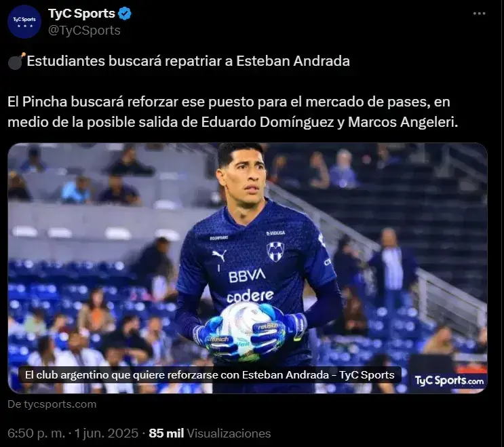
Task: View the 85 mil Visualizaciones count
Action: pyautogui.click(x=210, y=433)
